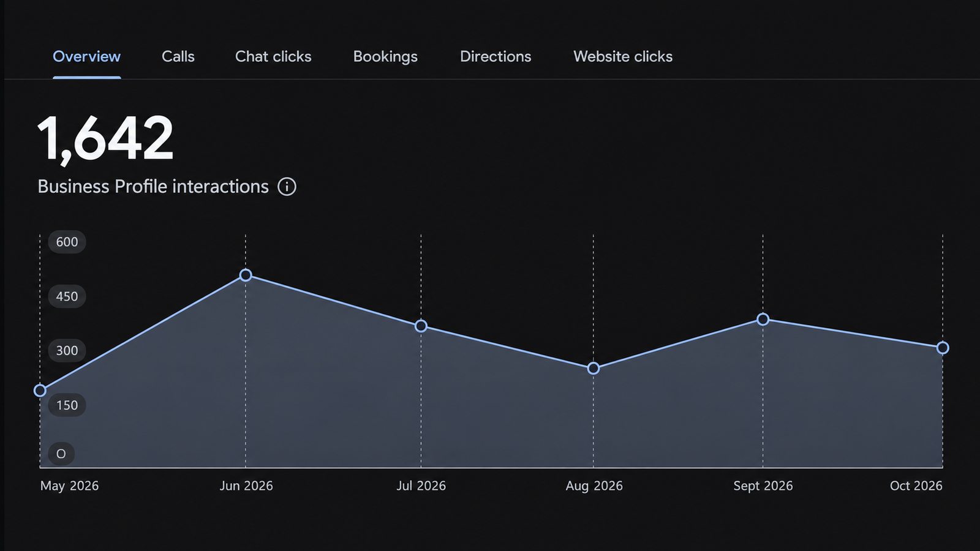This screenshot has width=980, height=551.
Task: Click the Aug 2026 axis label
Action: tap(594, 486)
